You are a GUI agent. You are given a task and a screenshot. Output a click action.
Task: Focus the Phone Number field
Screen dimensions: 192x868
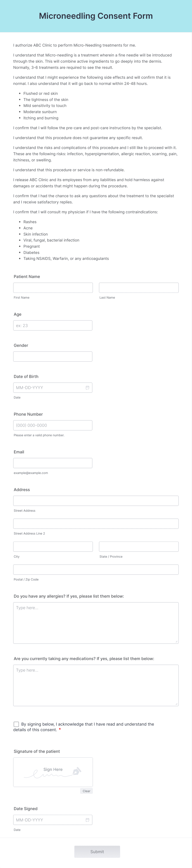click(x=53, y=425)
